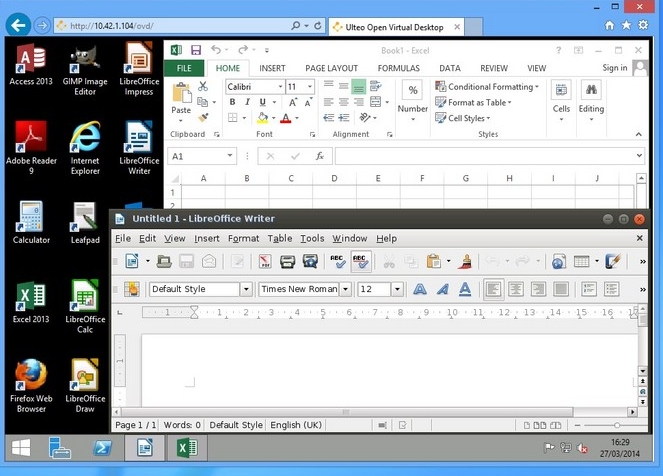Click Format Painter brush in Excel Clipboard group
The width and height of the screenshot is (663, 476).
[x=203, y=118]
